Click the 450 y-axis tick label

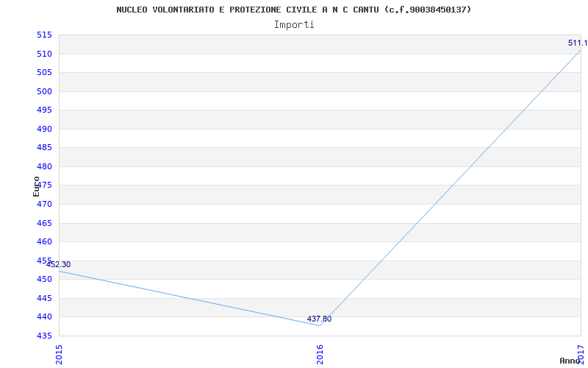click(44, 280)
